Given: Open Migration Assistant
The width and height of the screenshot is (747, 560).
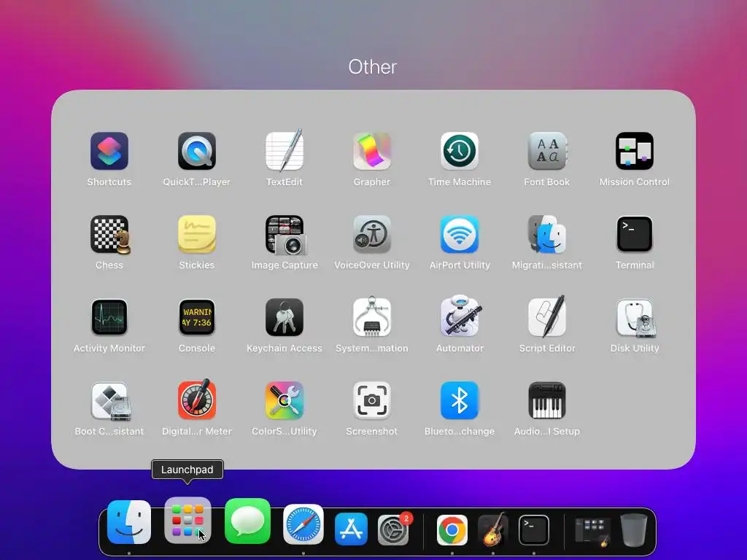Looking at the screenshot, I should tap(547, 234).
